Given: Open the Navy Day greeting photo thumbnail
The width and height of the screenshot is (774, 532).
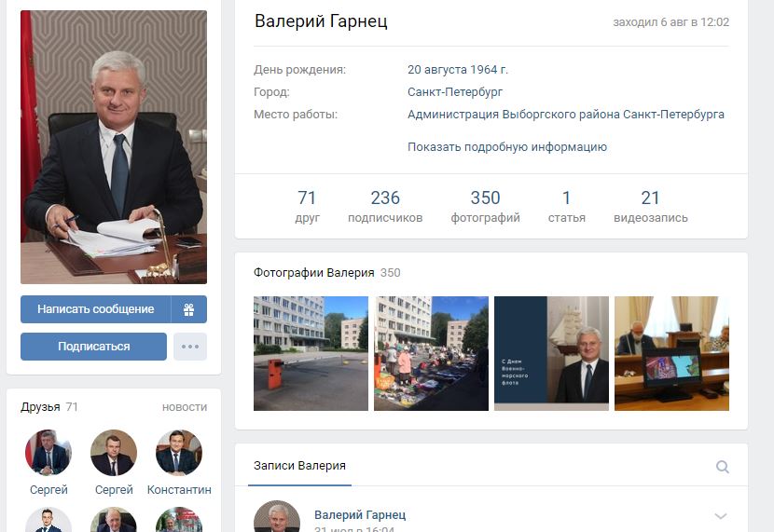Looking at the screenshot, I should pyautogui.click(x=551, y=353).
